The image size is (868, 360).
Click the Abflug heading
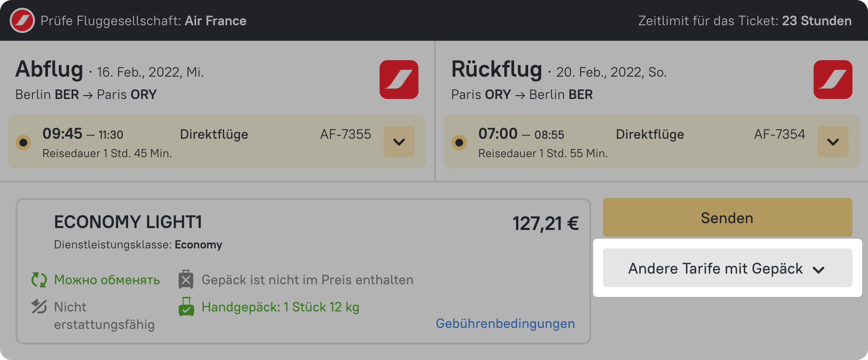click(x=49, y=69)
